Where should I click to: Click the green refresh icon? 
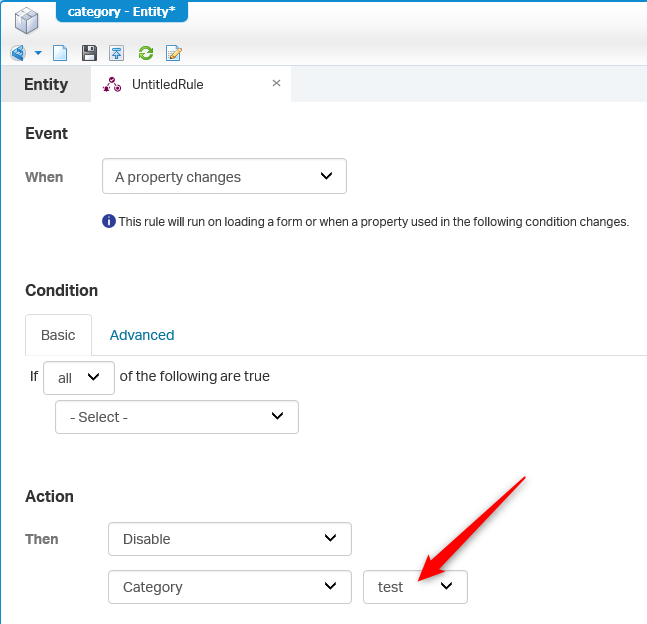146,53
